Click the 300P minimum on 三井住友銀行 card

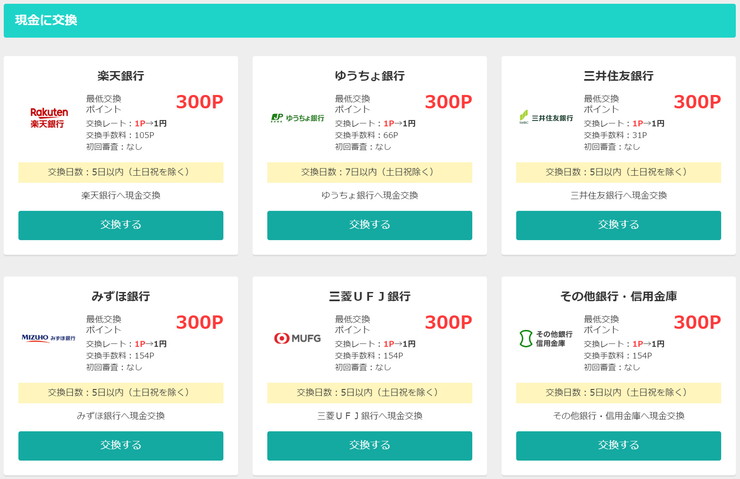697,102
